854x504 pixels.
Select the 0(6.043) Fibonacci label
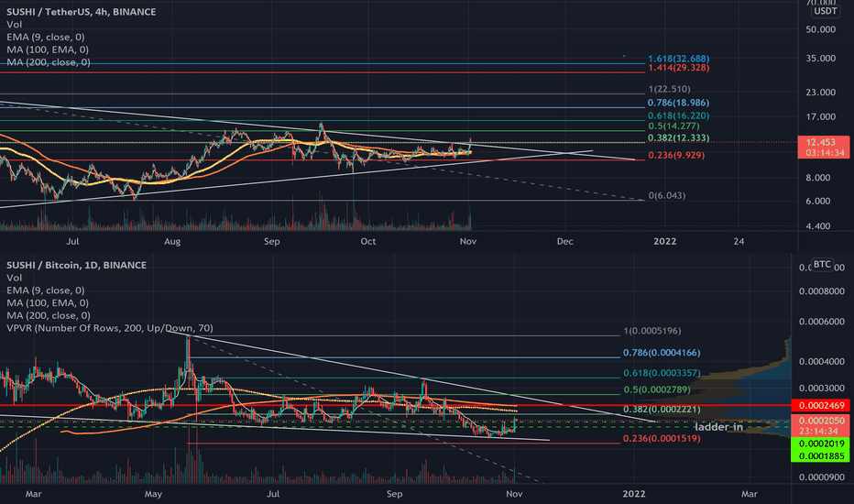point(667,195)
